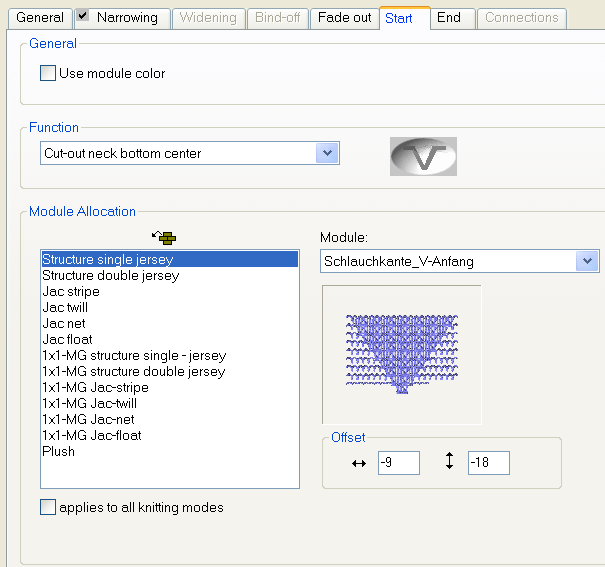Click the horizontal offset arrow icon
The height and width of the screenshot is (567, 605).
[360, 463]
